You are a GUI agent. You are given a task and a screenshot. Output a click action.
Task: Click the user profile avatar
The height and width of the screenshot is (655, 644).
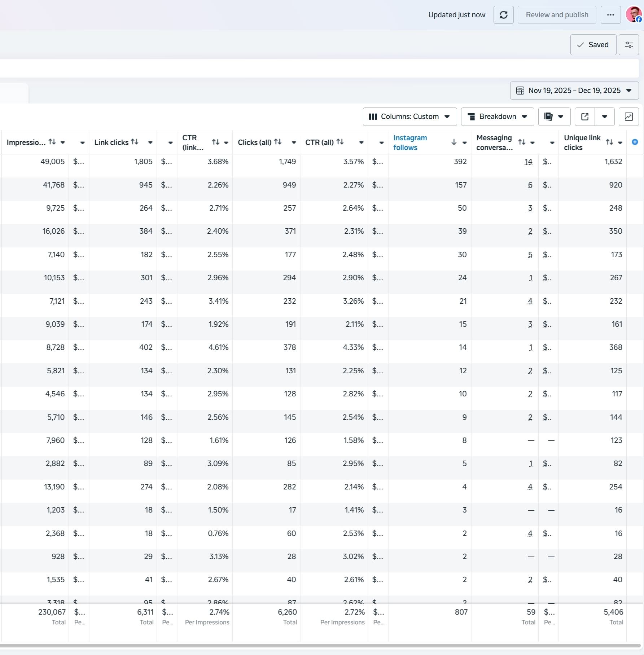coord(634,14)
